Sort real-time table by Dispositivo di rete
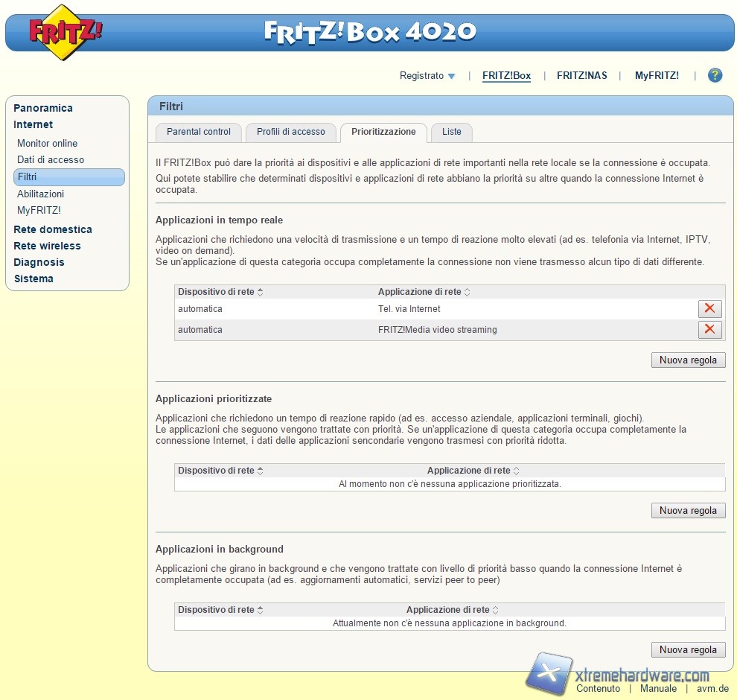This screenshot has height=700, width=737. tap(220, 292)
